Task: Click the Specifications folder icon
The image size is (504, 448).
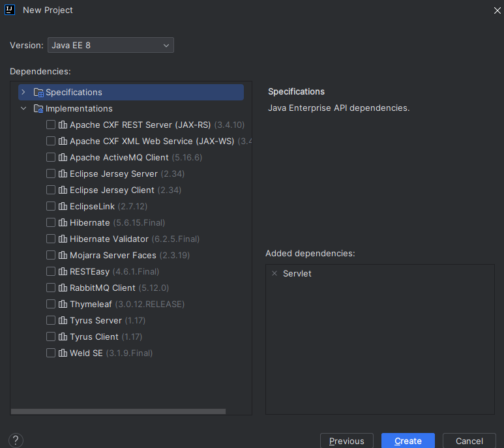Action: click(38, 93)
